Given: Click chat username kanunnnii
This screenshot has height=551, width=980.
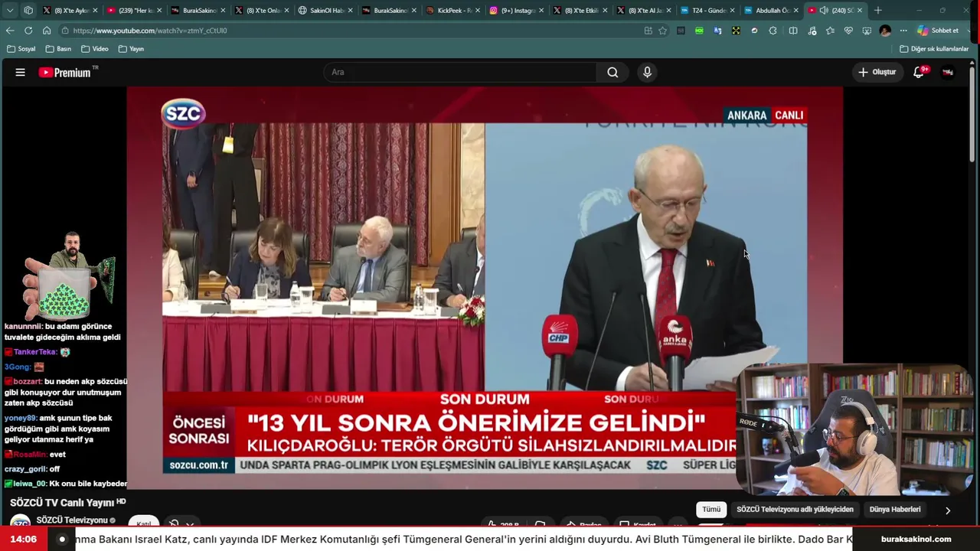Looking at the screenshot, I should 24,326.
